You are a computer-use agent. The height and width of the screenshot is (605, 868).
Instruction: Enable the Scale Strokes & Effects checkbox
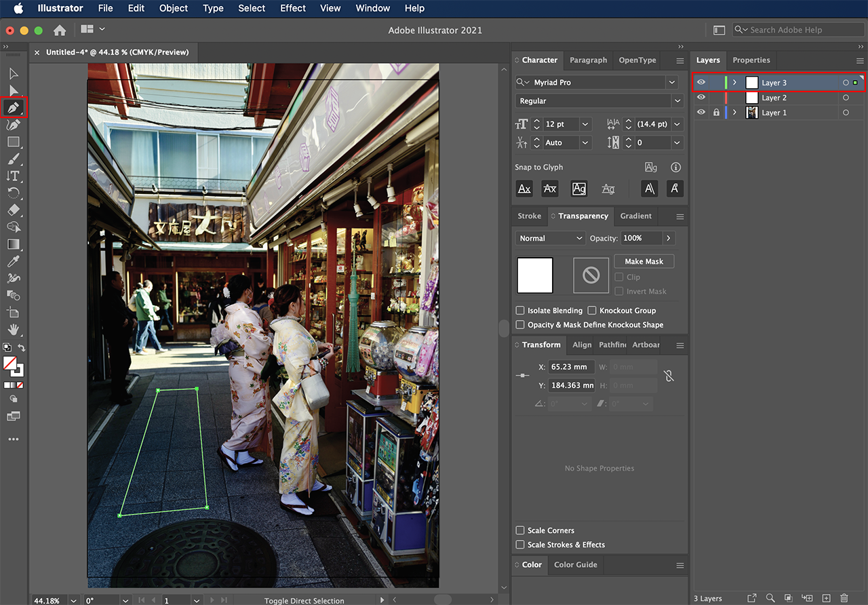(x=520, y=545)
